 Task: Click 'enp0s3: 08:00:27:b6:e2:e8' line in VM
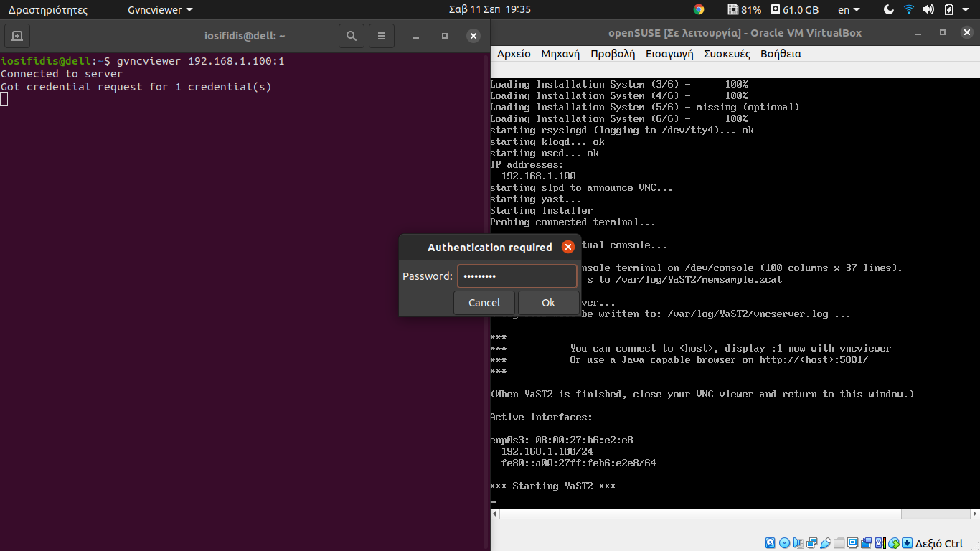click(562, 441)
